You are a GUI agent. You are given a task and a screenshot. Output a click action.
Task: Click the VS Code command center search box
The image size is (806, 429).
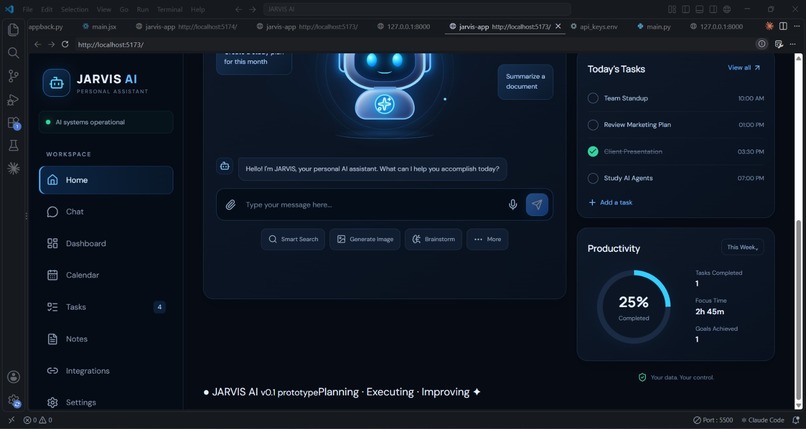417,9
